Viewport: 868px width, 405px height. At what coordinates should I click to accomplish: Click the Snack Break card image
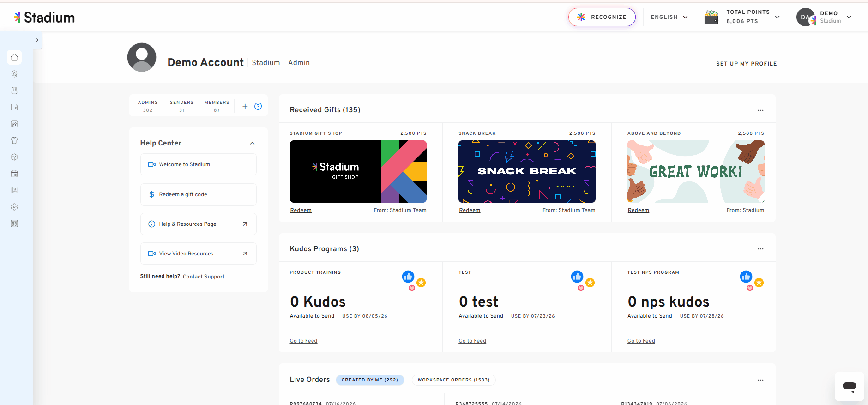coord(527,171)
